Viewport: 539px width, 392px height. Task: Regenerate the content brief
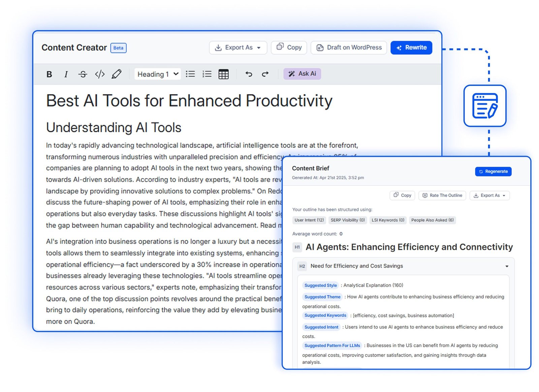(x=493, y=171)
